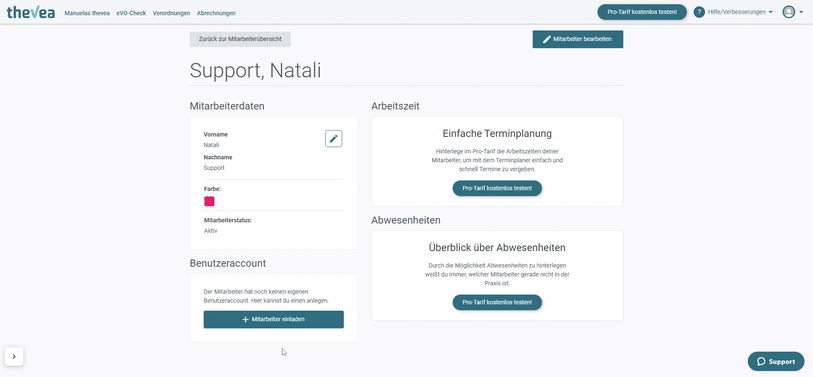Open the Verordnungen menu item
Viewport: 813px width, 377px height.
[x=171, y=13]
